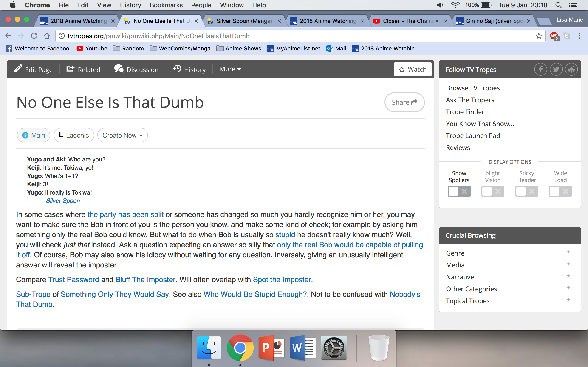Reload the page
This screenshot has height=367, width=588.
[34, 36]
